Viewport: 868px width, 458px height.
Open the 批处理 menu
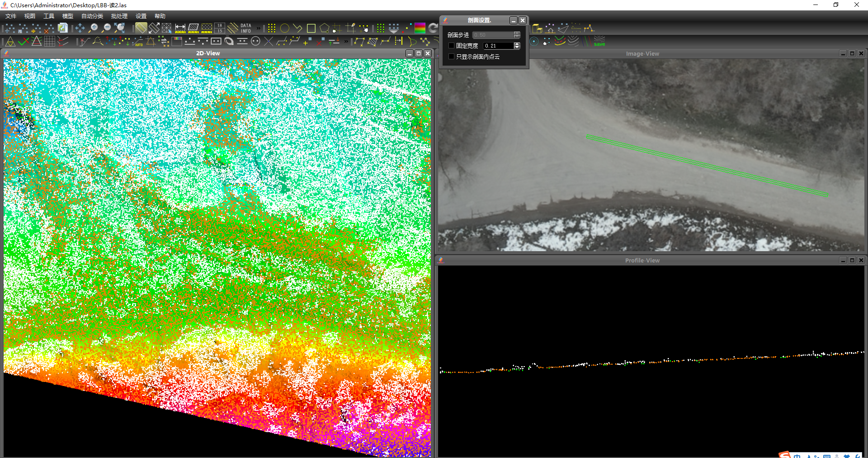(119, 16)
